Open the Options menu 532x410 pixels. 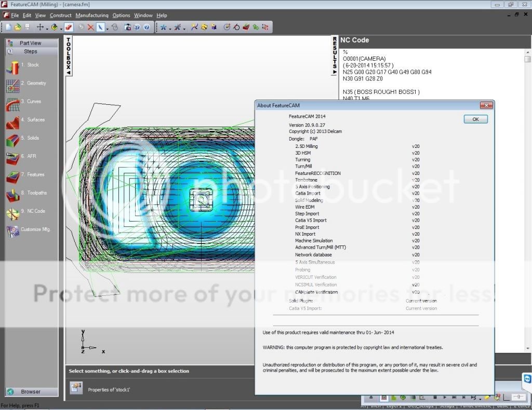tap(121, 15)
